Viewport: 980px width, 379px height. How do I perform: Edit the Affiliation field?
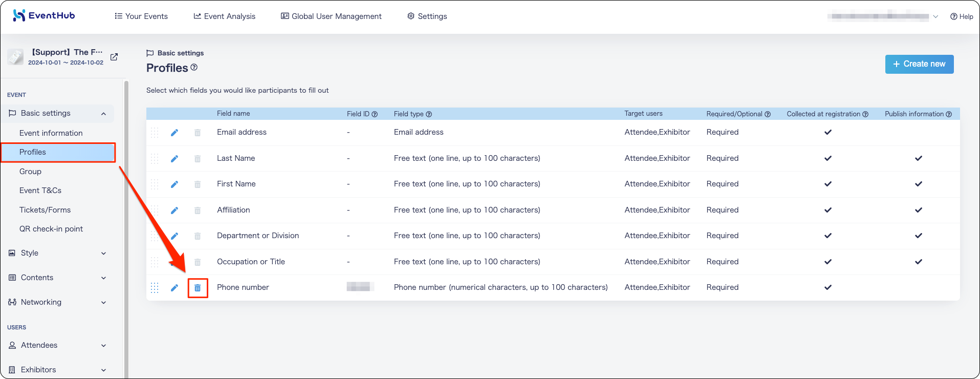pyautogui.click(x=175, y=210)
